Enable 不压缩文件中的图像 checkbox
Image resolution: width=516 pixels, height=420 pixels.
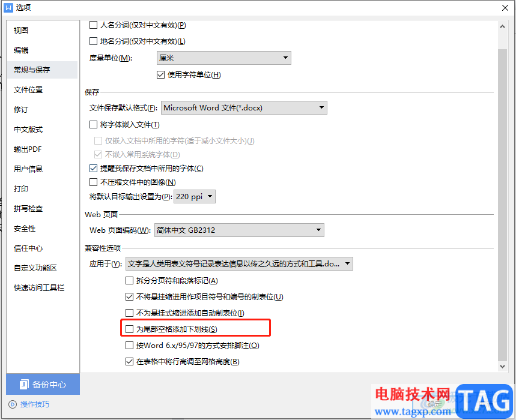pos(94,182)
